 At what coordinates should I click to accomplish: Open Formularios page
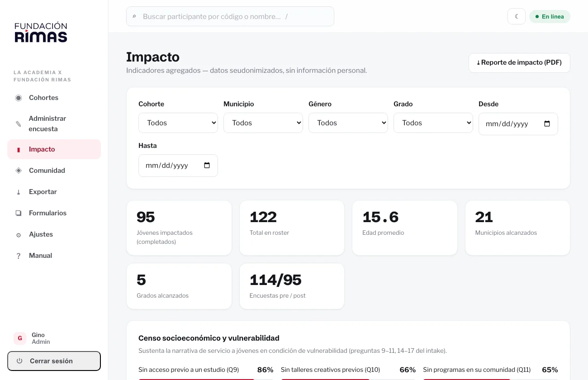[x=54, y=213]
